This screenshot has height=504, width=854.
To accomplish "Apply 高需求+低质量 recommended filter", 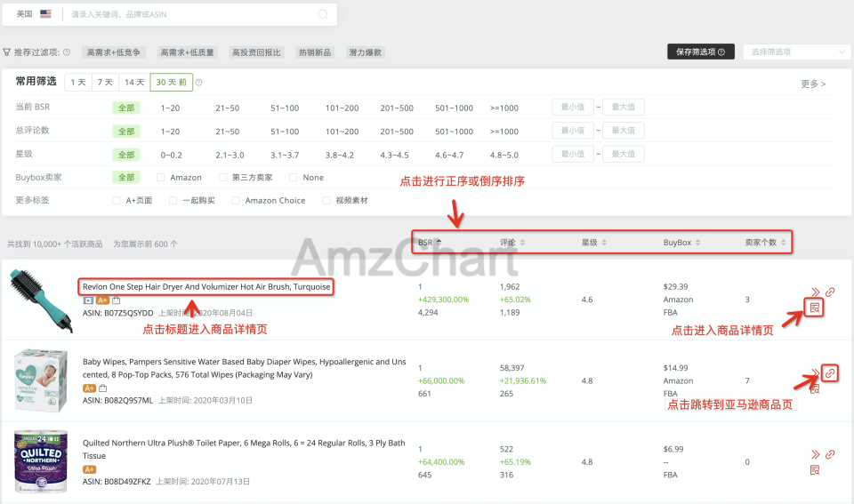I will (x=187, y=52).
